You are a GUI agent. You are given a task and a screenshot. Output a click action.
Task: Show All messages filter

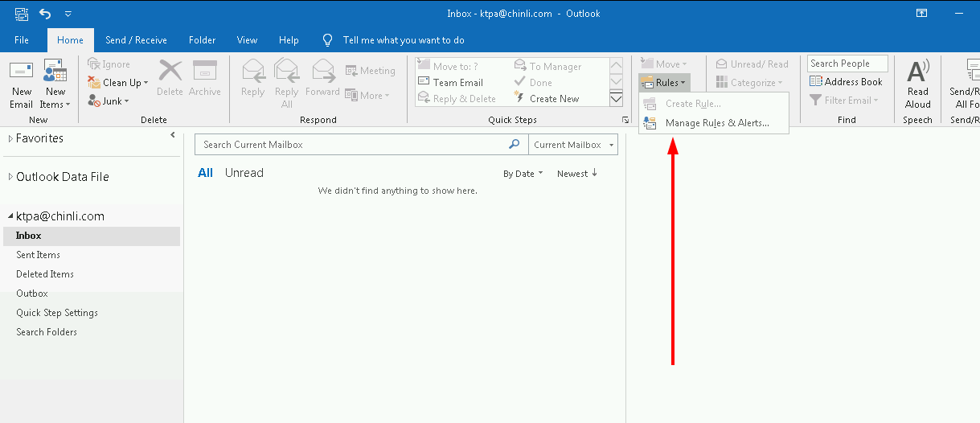point(206,173)
